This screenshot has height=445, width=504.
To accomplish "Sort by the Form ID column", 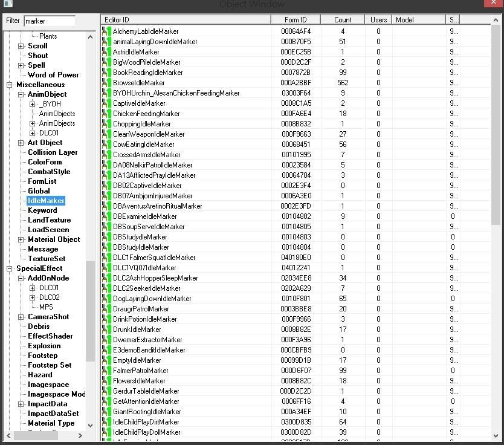I will (x=296, y=20).
